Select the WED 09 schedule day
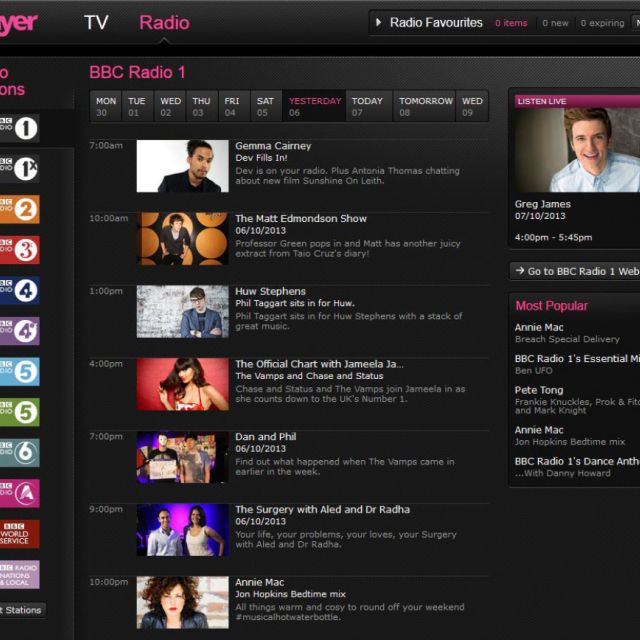The image size is (640, 640). click(472, 106)
